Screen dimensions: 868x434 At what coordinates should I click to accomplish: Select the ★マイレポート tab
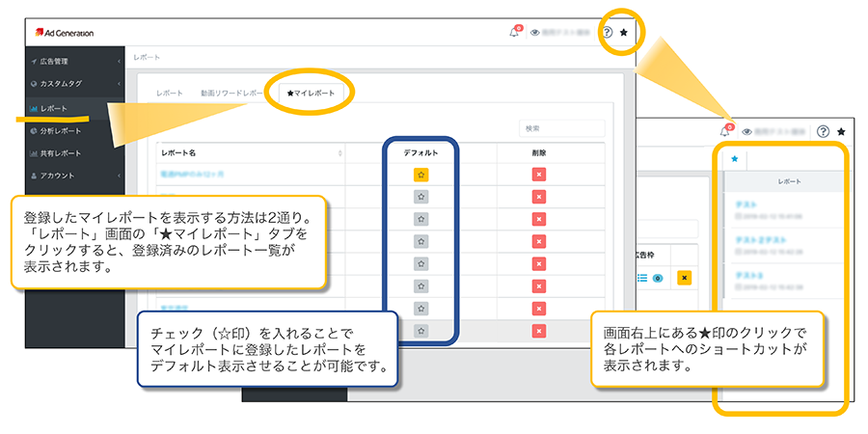[x=312, y=93]
